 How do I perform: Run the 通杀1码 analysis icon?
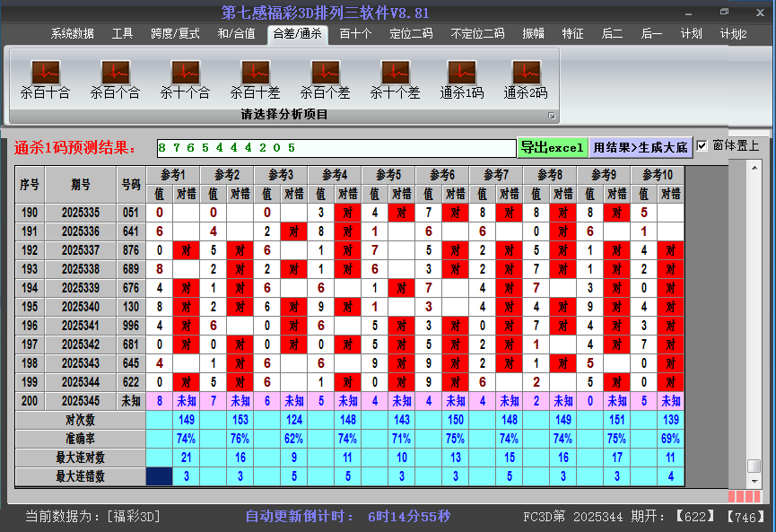coord(461,79)
